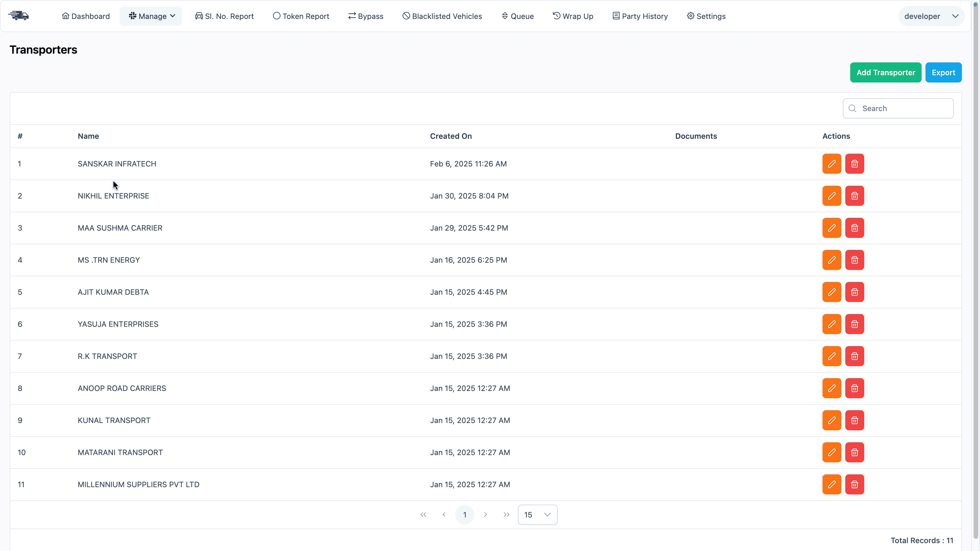Navigate to Token Report
The width and height of the screenshot is (980, 551).
[x=301, y=16]
